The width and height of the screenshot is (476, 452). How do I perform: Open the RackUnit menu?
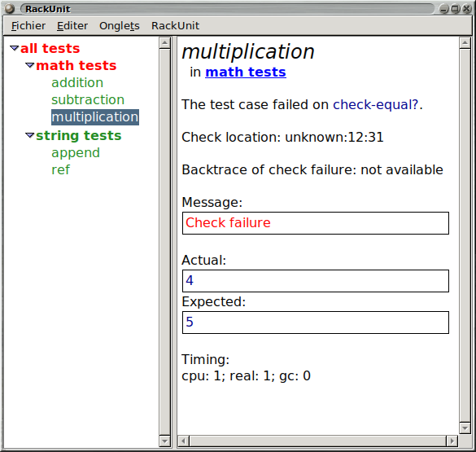click(175, 26)
